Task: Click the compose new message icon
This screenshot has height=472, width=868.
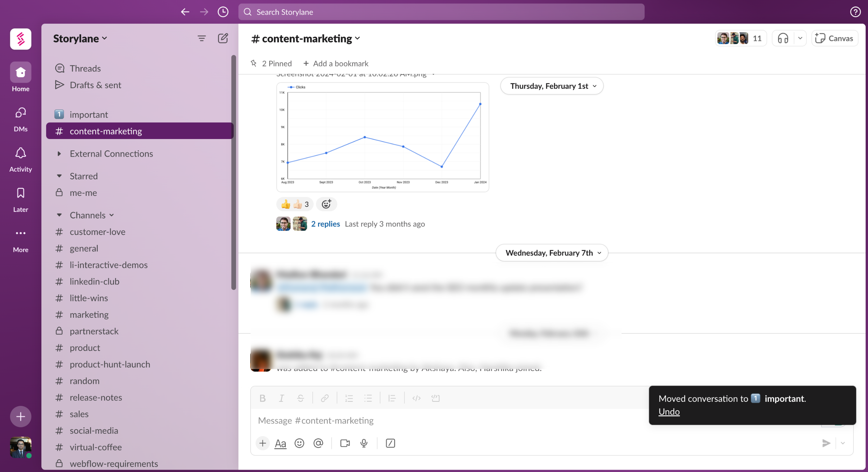Action: (x=223, y=38)
